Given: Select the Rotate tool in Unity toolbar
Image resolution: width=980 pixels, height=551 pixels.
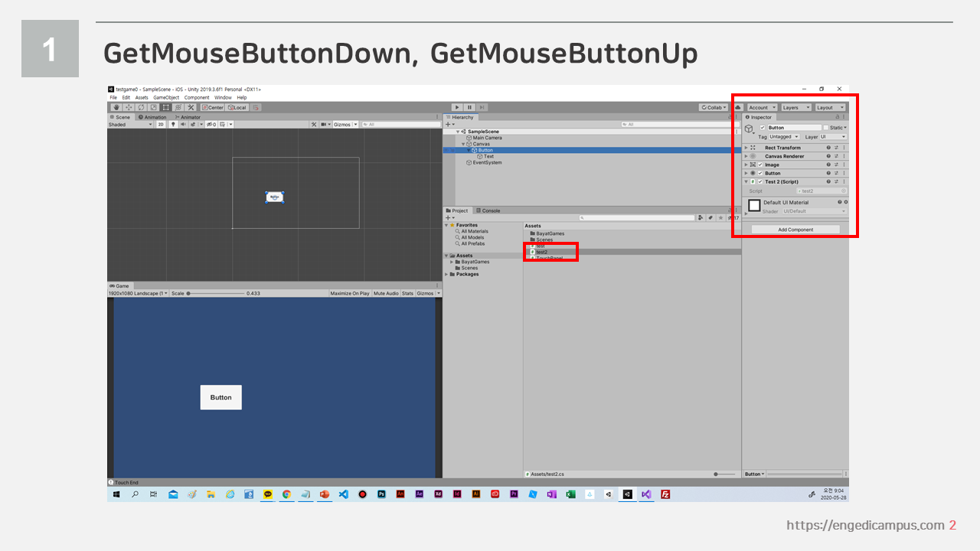Looking at the screenshot, I should point(141,107).
